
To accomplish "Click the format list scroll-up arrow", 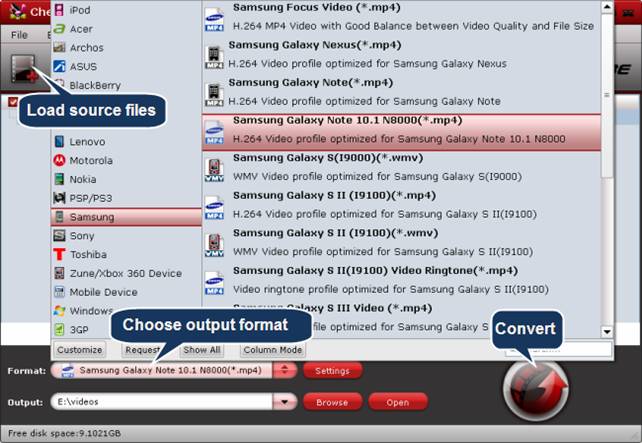I will 607,7.
